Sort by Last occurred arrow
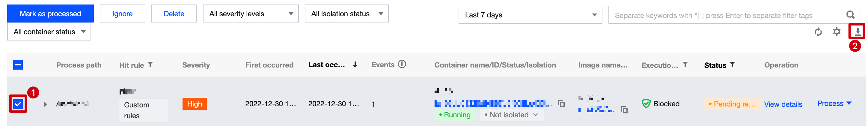868x126 pixels. pos(355,65)
